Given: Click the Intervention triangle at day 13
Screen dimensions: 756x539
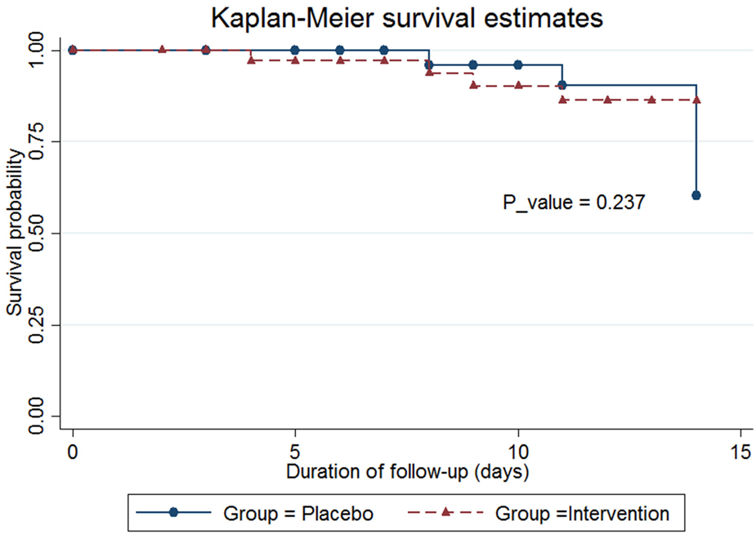Looking at the screenshot, I should tap(651, 100).
